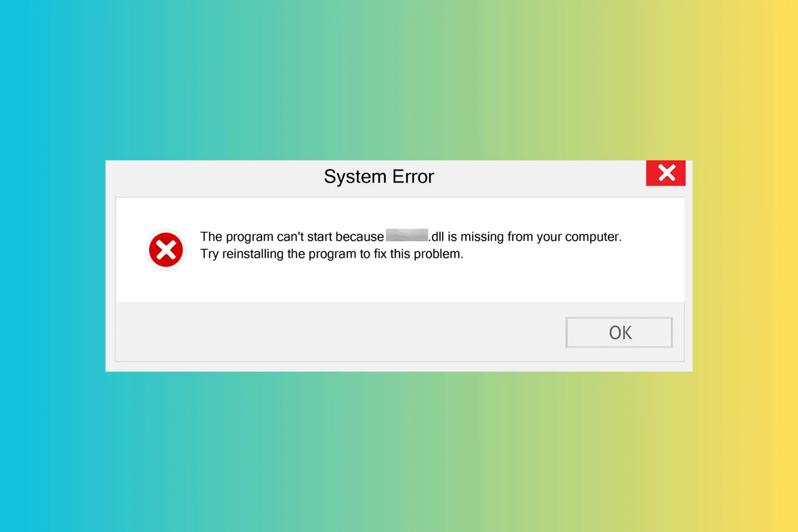Click the gray footer area beside OK

pos(338,331)
